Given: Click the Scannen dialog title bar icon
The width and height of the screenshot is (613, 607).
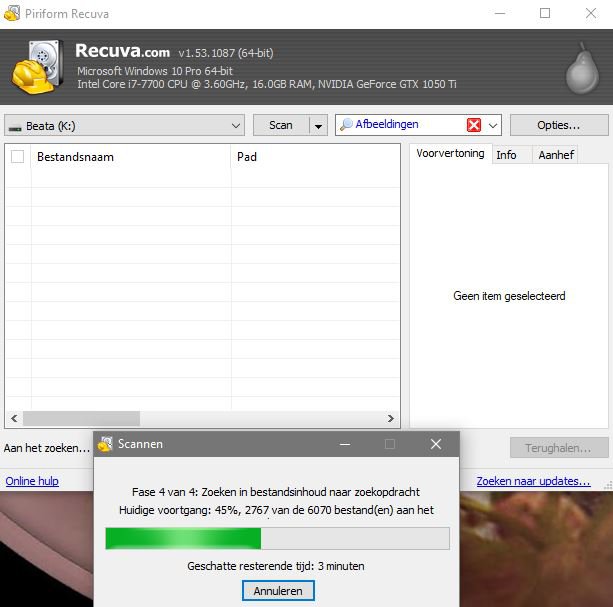Looking at the screenshot, I should coord(105,444).
